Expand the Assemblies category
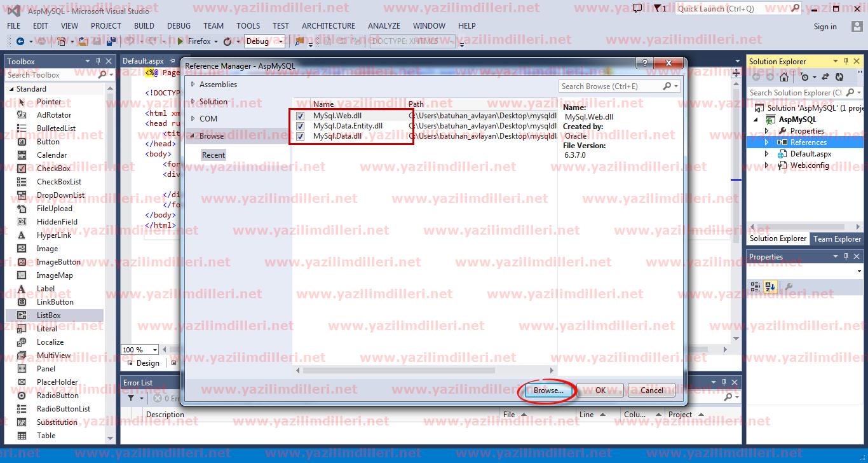The width and height of the screenshot is (868, 463). click(193, 85)
